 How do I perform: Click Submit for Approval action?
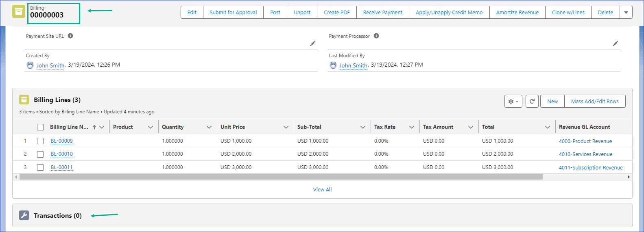click(x=233, y=13)
